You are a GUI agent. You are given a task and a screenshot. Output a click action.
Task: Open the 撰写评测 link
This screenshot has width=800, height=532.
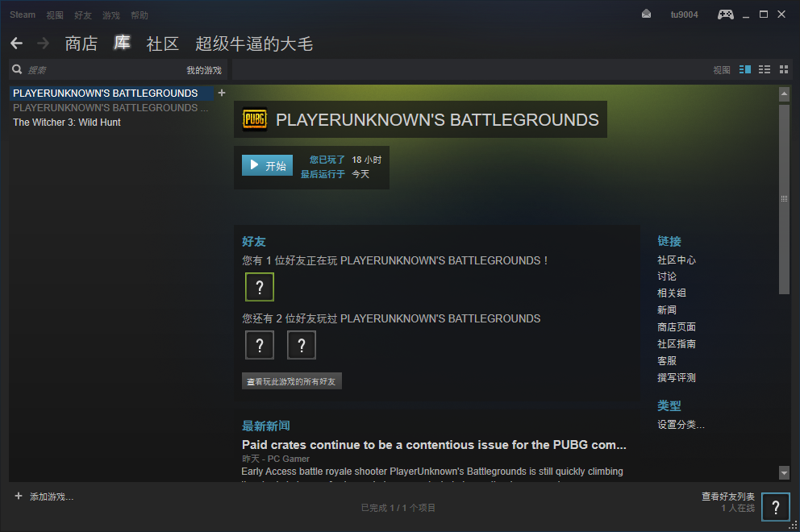677,377
